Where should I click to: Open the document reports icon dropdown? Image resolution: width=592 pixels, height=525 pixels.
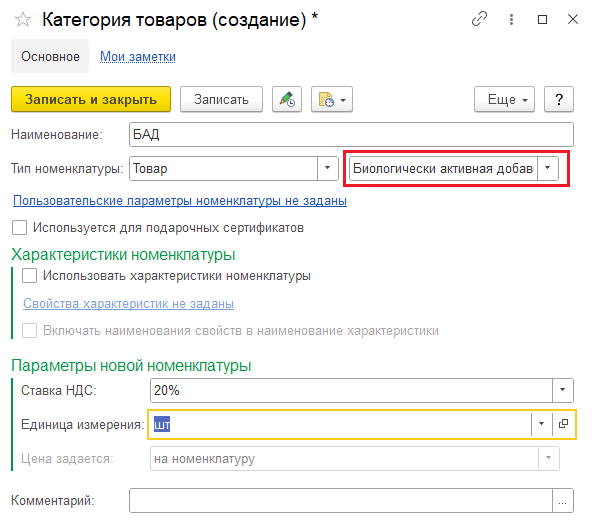(332, 99)
